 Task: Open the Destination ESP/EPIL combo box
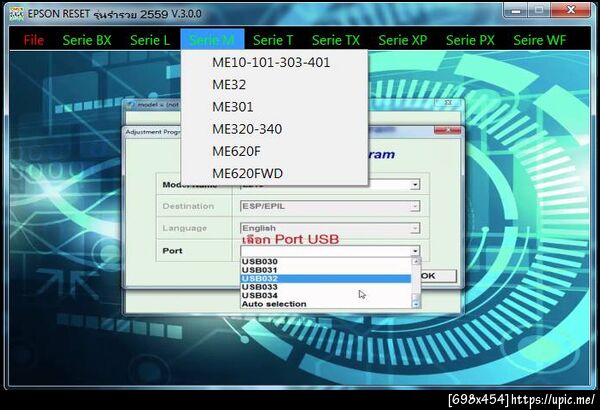(330, 206)
